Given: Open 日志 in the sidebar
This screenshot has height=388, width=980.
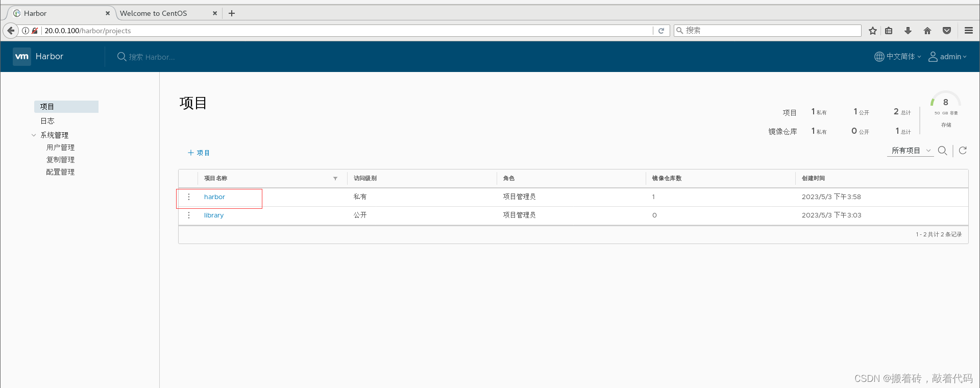Looking at the screenshot, I should (x=47, y=121).
